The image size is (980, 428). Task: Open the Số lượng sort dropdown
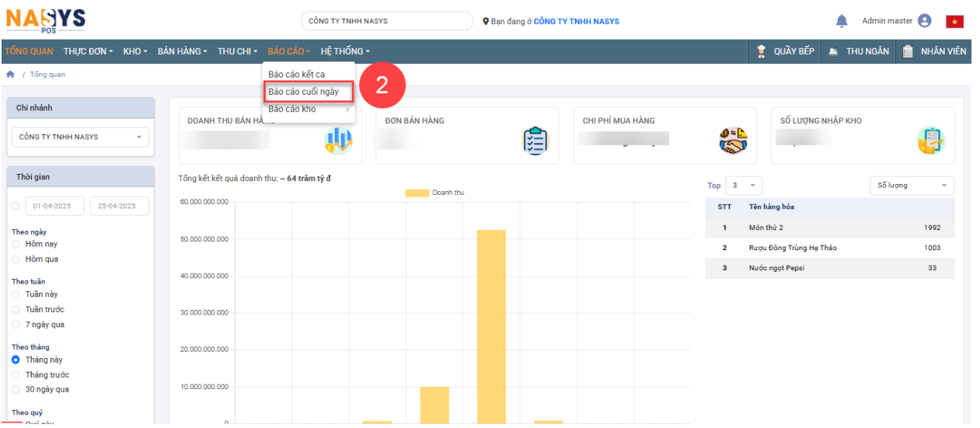[912, 186]
